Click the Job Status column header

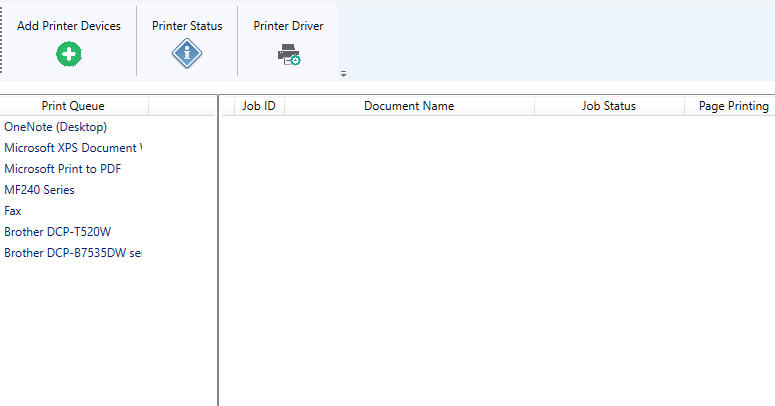pos(609,106)
